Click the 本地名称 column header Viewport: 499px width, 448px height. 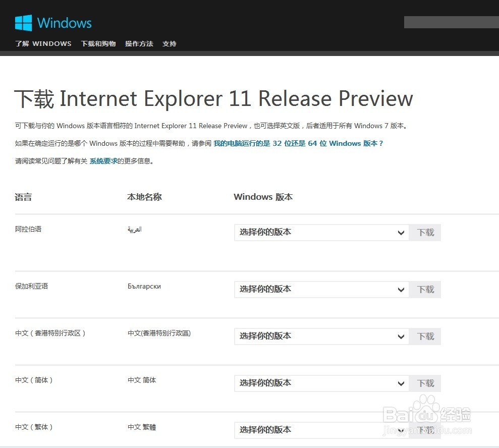pos(144,197)
